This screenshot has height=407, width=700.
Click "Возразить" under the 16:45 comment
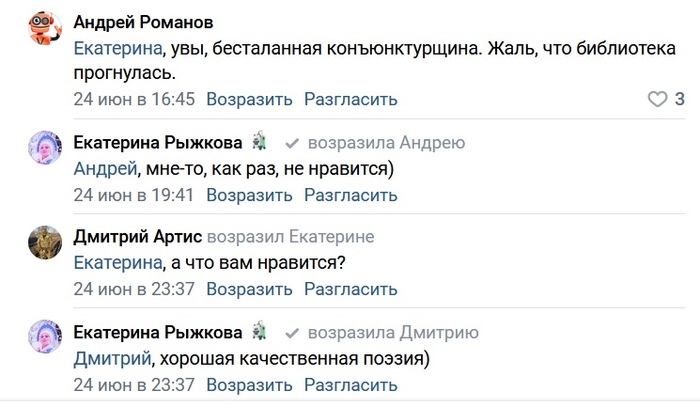point(249,99)
